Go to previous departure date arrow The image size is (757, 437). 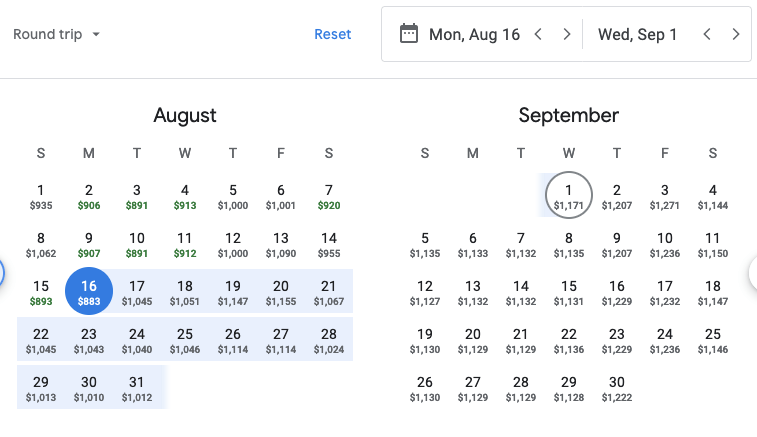538,34
